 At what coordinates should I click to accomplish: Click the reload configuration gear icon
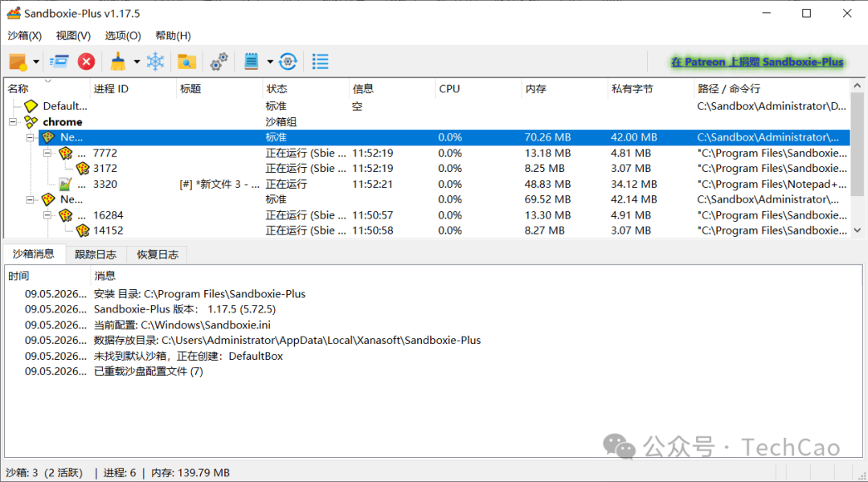point(288,62)
